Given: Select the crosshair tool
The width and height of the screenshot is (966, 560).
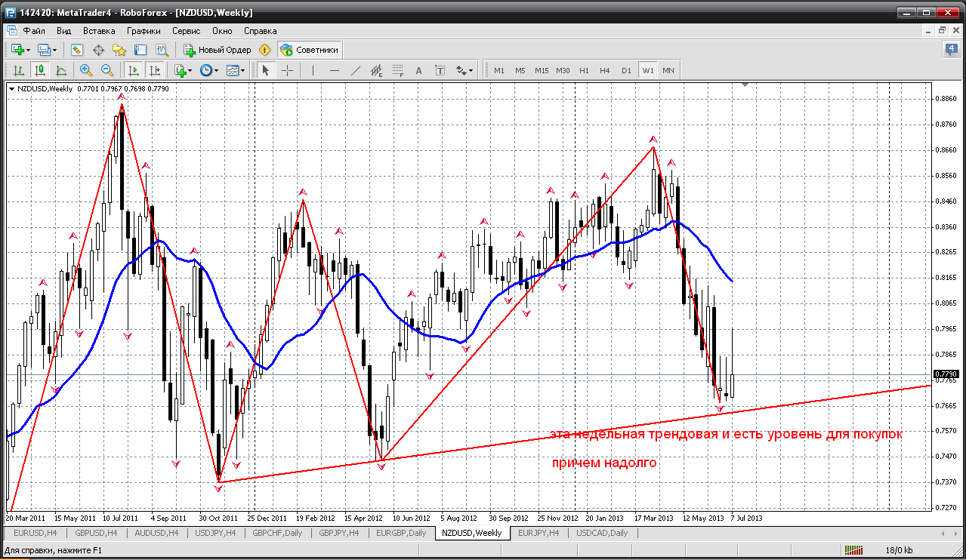Looking at the screenshot, I should coord(288,70).
